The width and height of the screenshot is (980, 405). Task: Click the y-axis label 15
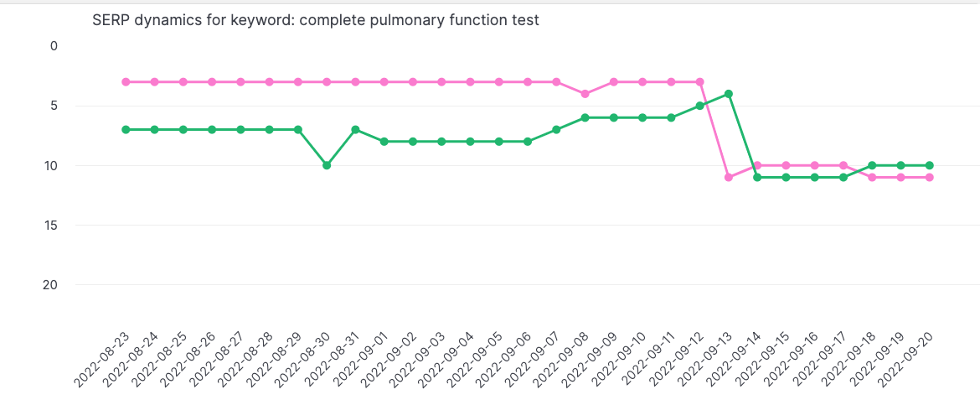point(50,225)
